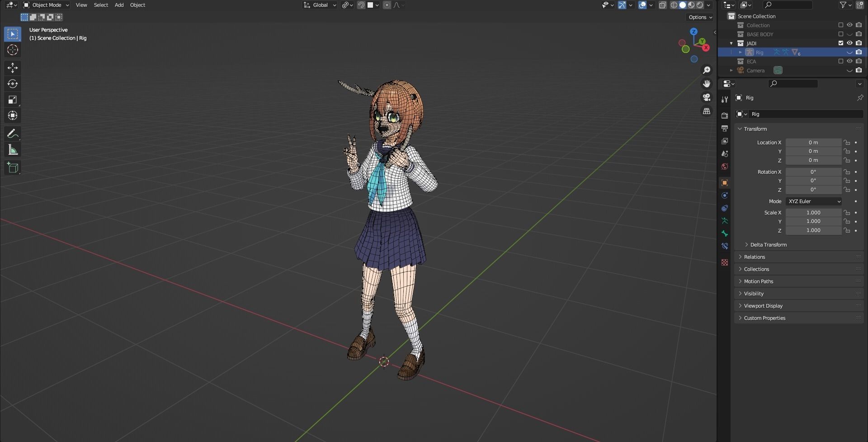
Task: Open the XYZ Euler rotation mode dropdown
Action: click(814, 201)
